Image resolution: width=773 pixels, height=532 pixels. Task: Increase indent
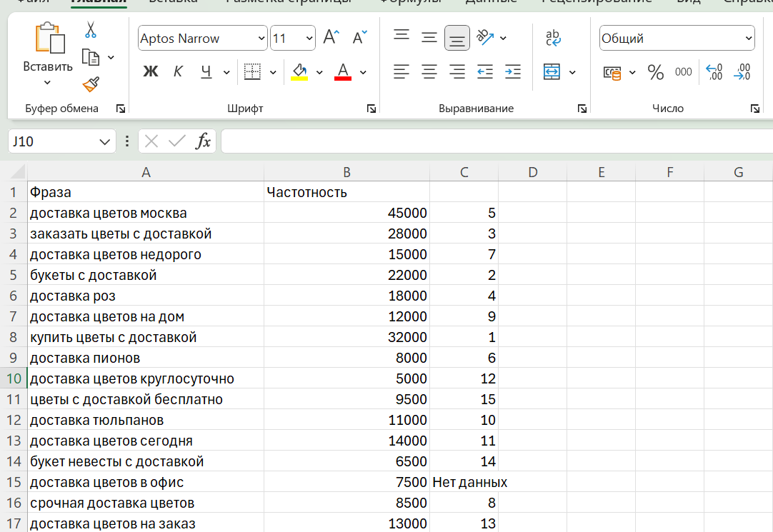pos(513,72)
